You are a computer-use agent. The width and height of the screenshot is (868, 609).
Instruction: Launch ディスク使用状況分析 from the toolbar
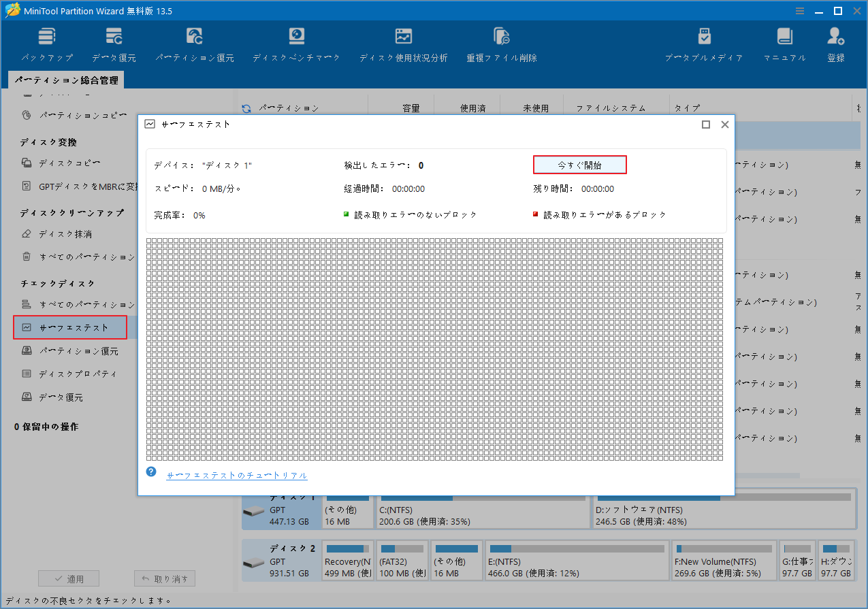coord(403,43)
